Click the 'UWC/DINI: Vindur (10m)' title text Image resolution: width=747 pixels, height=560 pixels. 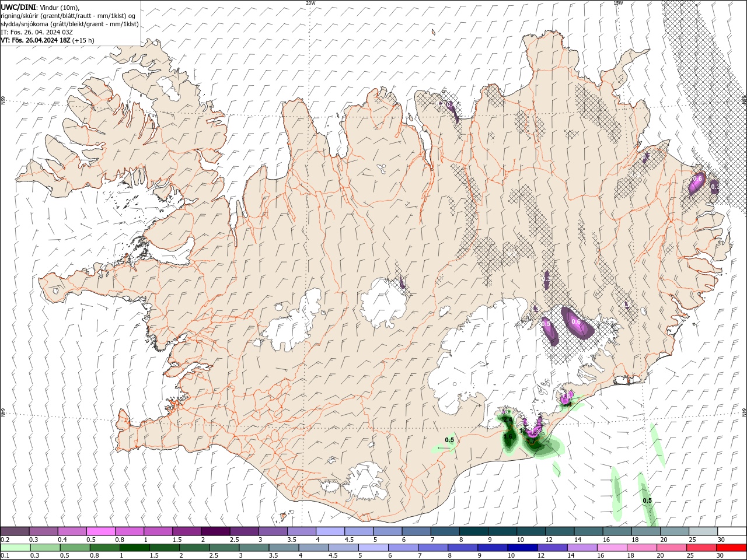point(39,7)
